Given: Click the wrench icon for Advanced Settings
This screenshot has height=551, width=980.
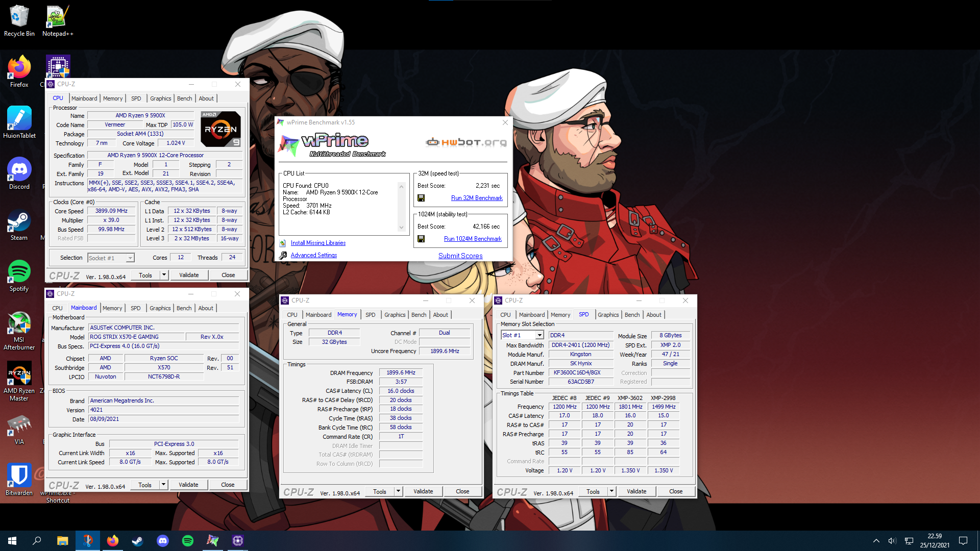Looking at the screenshot, I should (x=283, y=255).
